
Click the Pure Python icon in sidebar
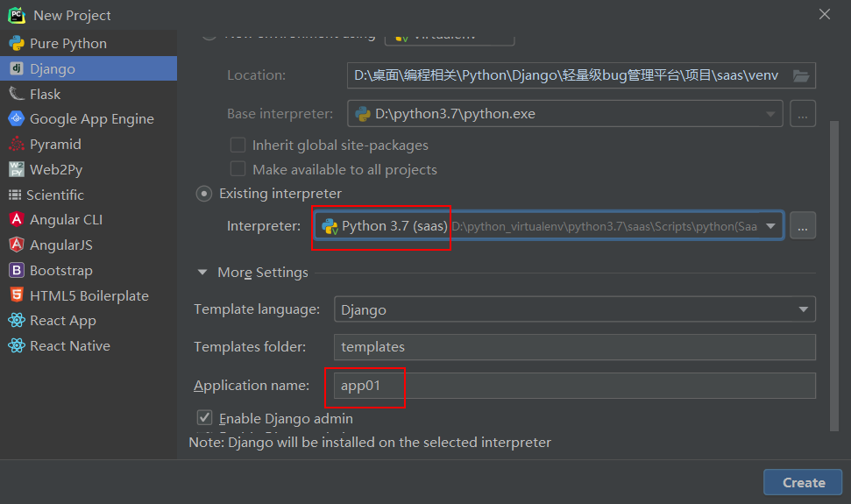point(17,44)
